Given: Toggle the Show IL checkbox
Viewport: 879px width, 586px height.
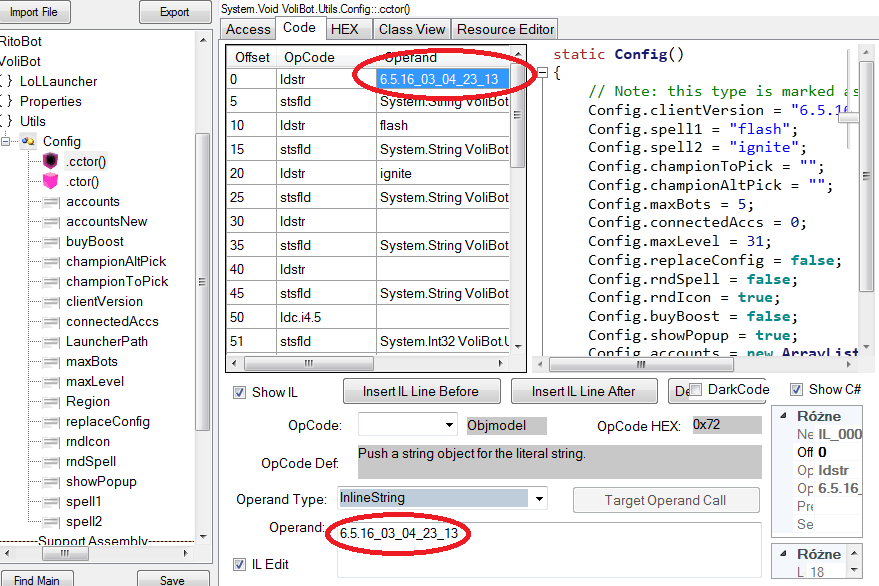Looking at the screenshot, I should (239, 393).
